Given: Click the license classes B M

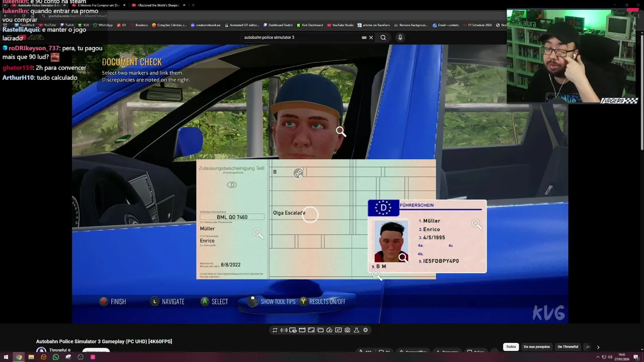Looking at the screenshot, I should click(x=381, y=266).
